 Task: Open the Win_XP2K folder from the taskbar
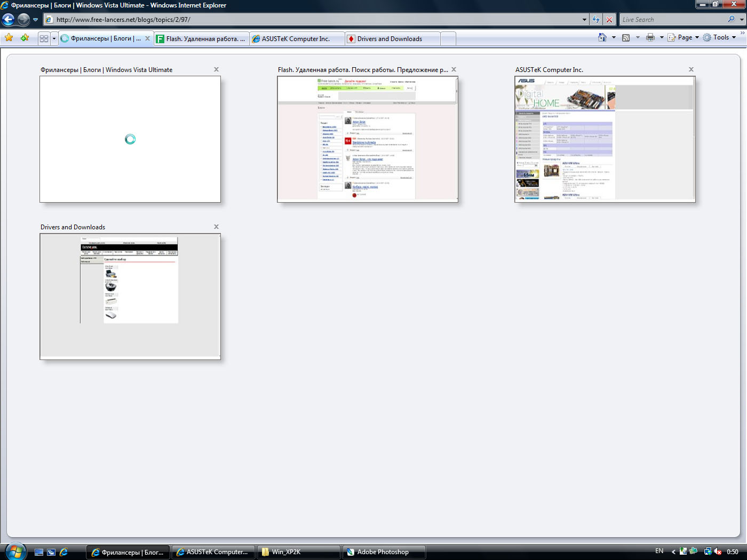(299, 552)
